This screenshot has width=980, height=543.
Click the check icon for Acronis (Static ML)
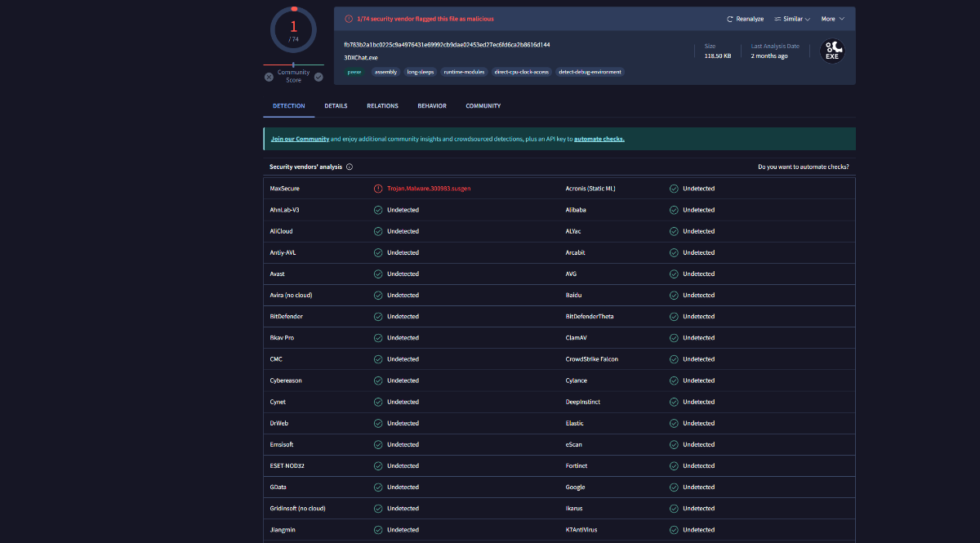pos(674,189)
